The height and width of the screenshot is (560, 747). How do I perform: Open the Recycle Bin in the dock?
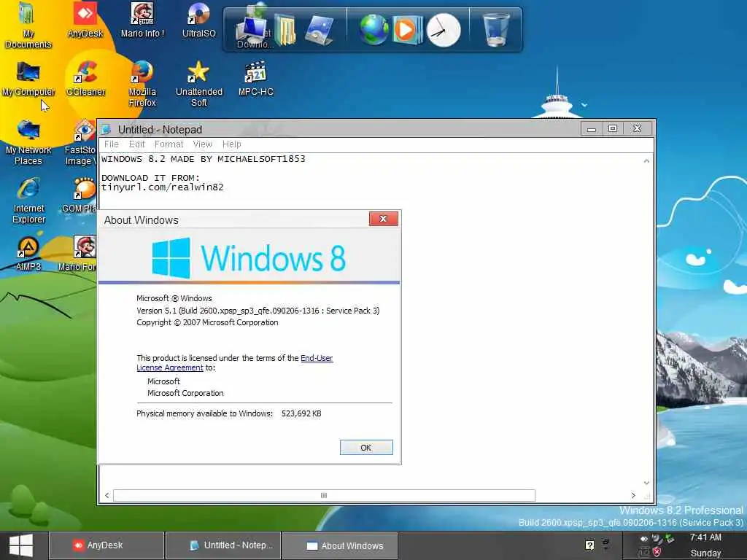point(496,29)
